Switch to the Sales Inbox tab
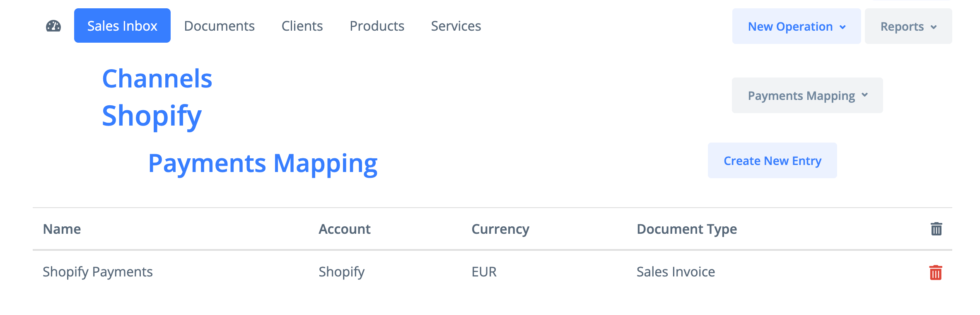980x315 pixels. 122,26
